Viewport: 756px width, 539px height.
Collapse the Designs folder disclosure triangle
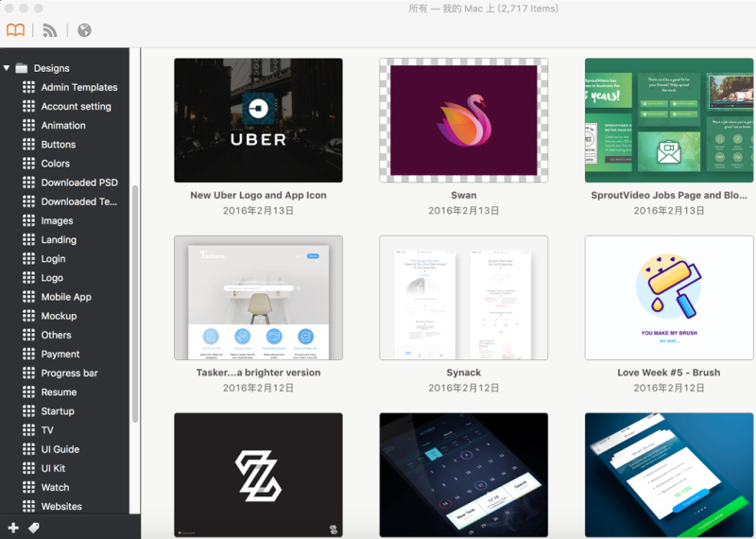(7, 68)
